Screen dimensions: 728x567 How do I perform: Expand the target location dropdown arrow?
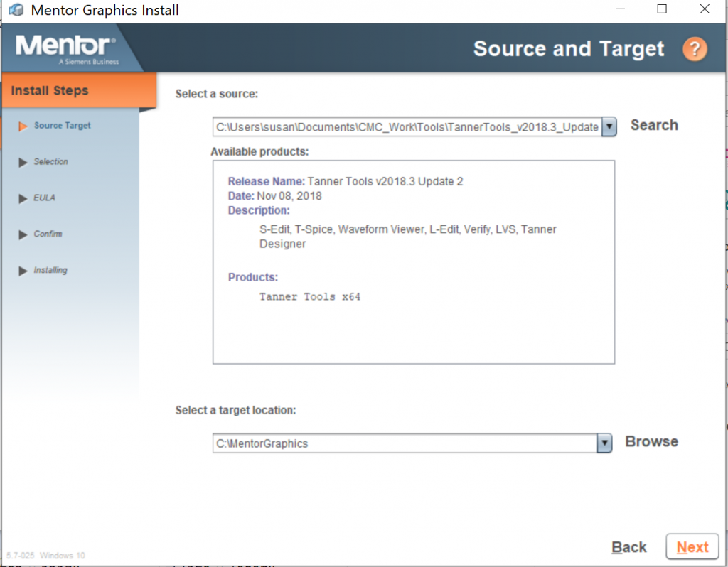(604, 443)
